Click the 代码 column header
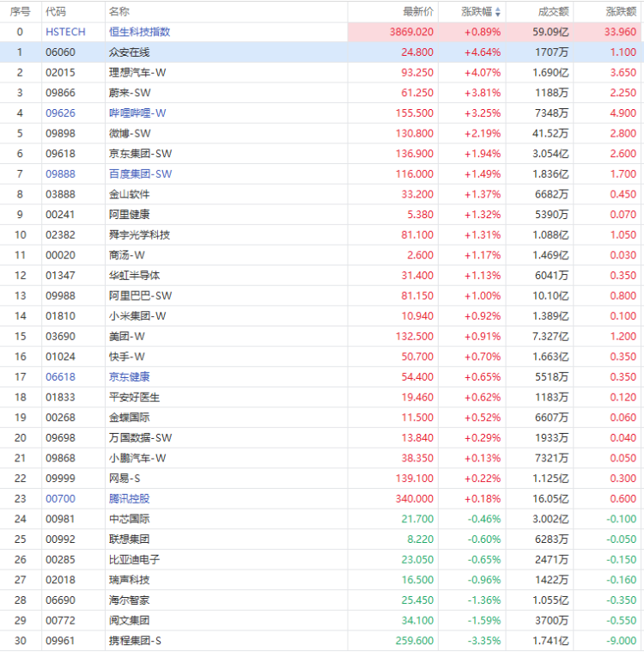The width and height of the screenshot is (644, 652). click(x=56, y=12)
